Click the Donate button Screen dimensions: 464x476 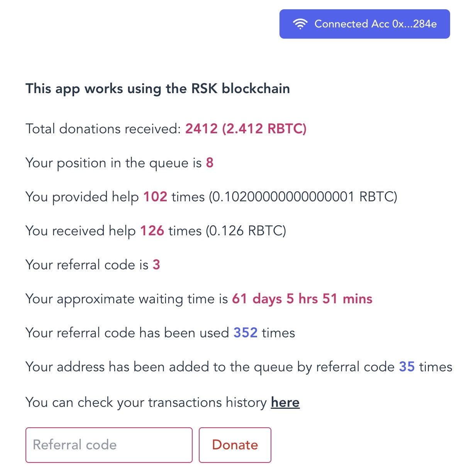[235, 445]
